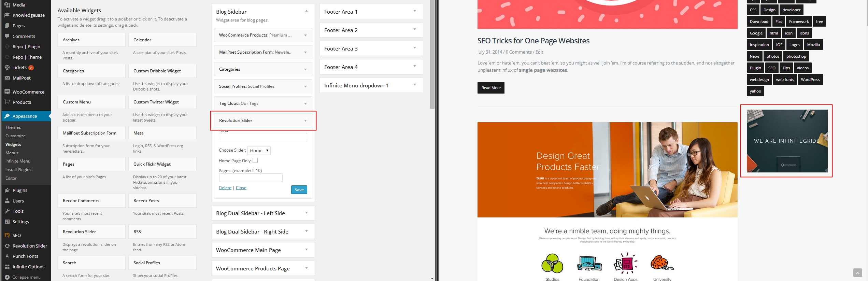The height and width of the screenshot is (281, 868).
Task: Click the Tools wrench icon
Action: pyautogui.click(x=7, y=211)
